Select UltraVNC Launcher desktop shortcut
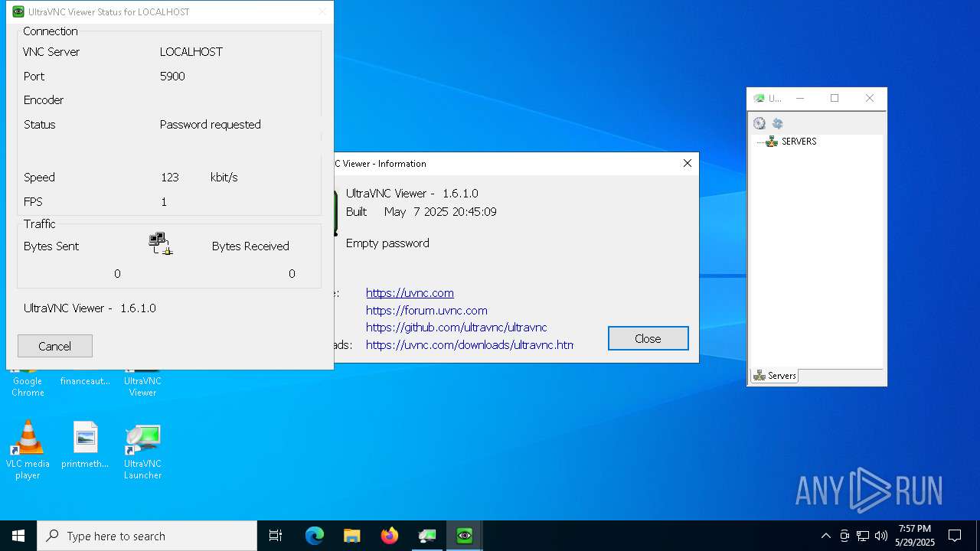The width and height of the screenshot is (980, 551). click(142, 451)
